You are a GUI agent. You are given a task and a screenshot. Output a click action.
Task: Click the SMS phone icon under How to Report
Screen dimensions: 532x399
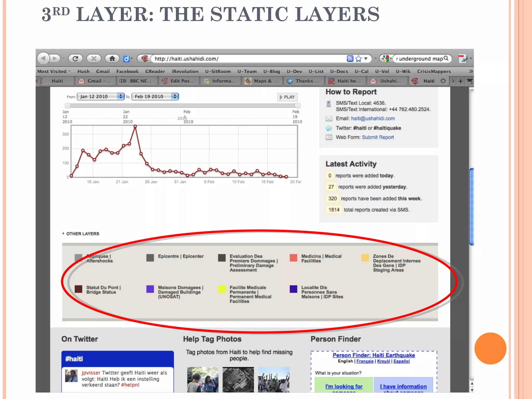(329, 104)
